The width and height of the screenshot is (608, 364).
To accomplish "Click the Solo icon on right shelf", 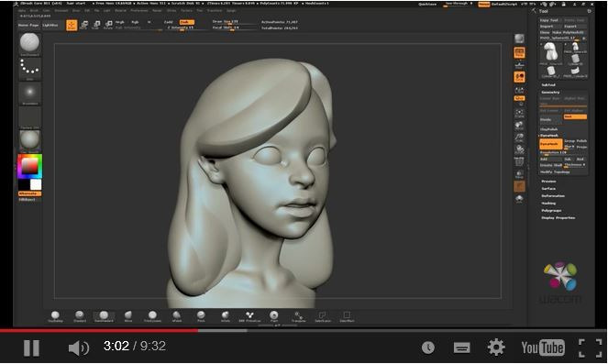I will click(x=520, y=198).
